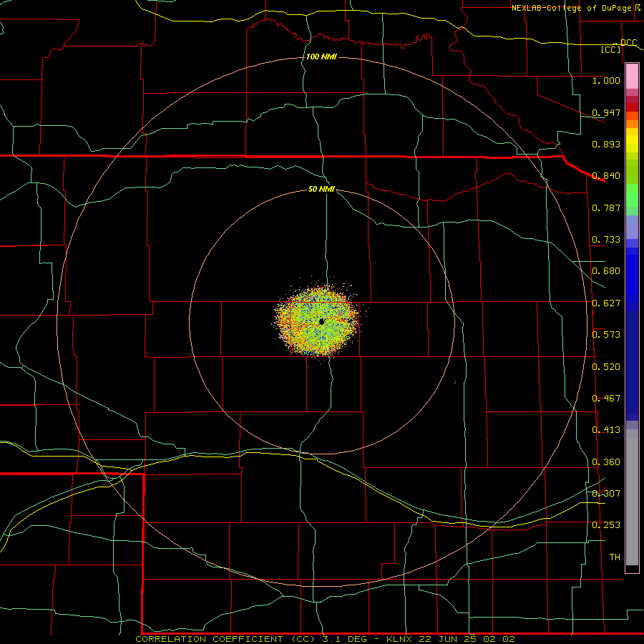This screenshot has width=644, height=644.
Task: Pick the red swatch in the color bar
Action: tap(632, 107)
